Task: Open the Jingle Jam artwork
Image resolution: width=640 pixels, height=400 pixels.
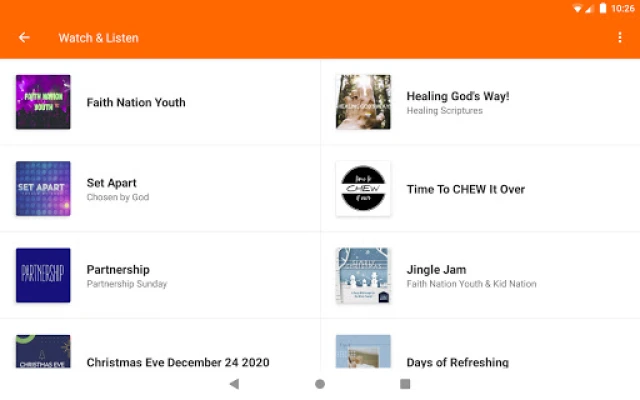Action: (x=363, y=275)
